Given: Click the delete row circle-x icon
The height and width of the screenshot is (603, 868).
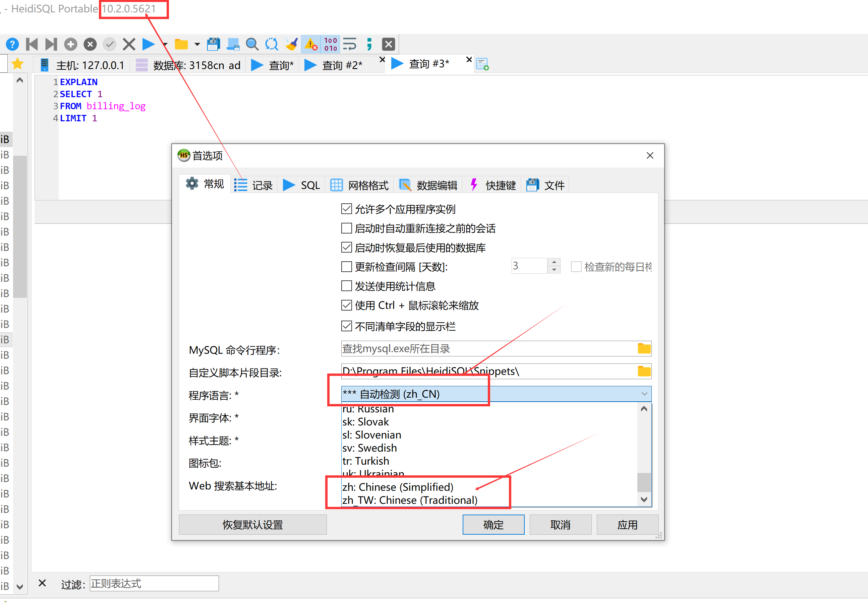Looking at the screenshot, I should tap(90, 44).
